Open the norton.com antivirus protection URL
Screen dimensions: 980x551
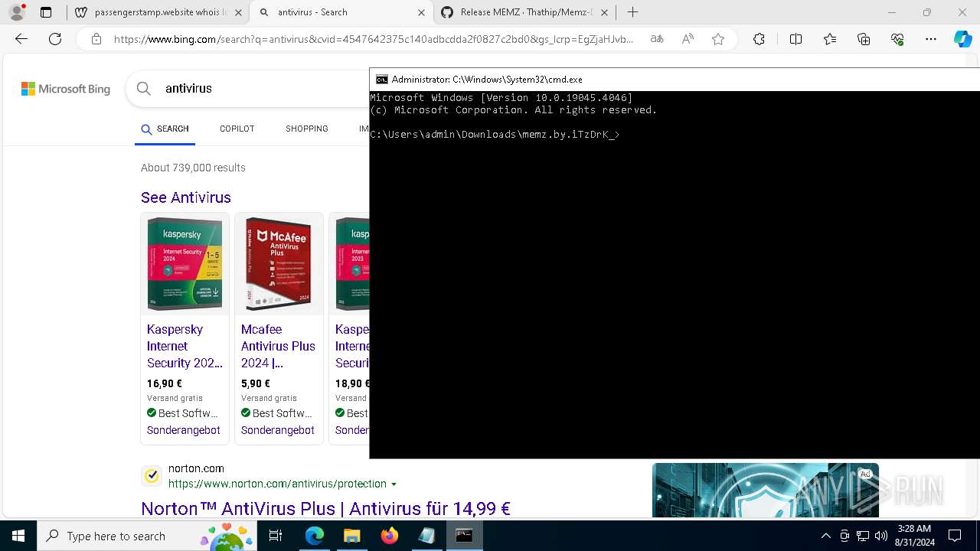(277, 484)
